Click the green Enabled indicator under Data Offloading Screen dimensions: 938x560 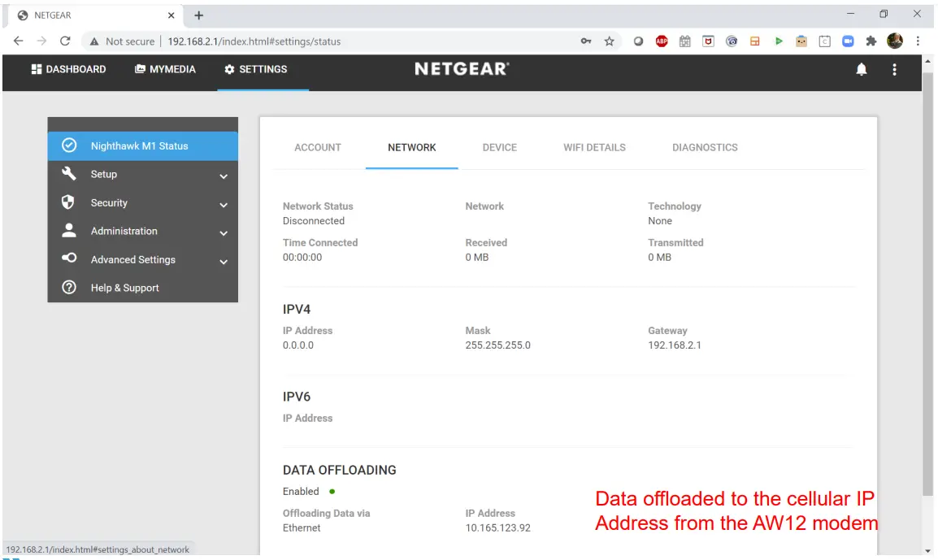331,491
